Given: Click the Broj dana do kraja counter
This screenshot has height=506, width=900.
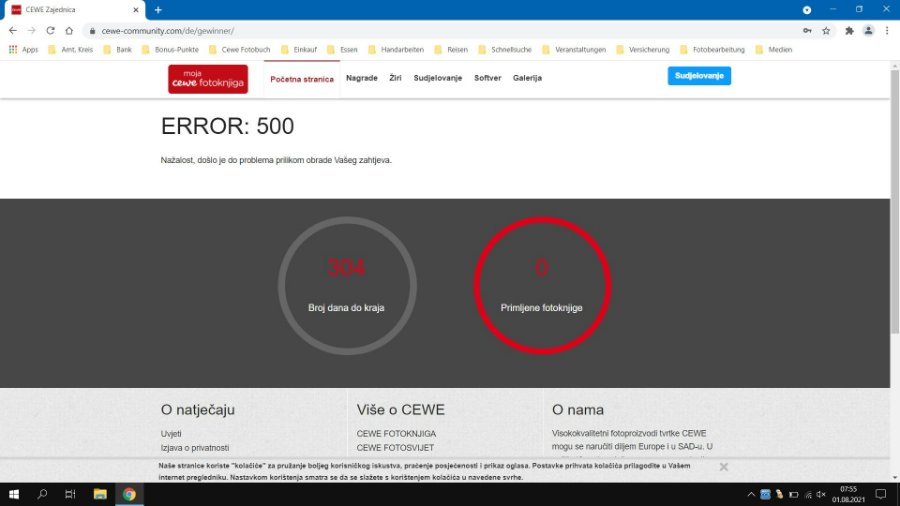Looking at the screenshot, I should point(347,285).
